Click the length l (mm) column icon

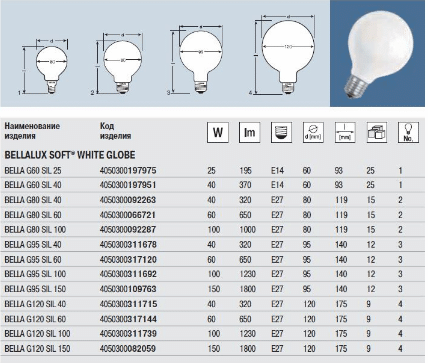pyautogui.click(x=345, y=132)
